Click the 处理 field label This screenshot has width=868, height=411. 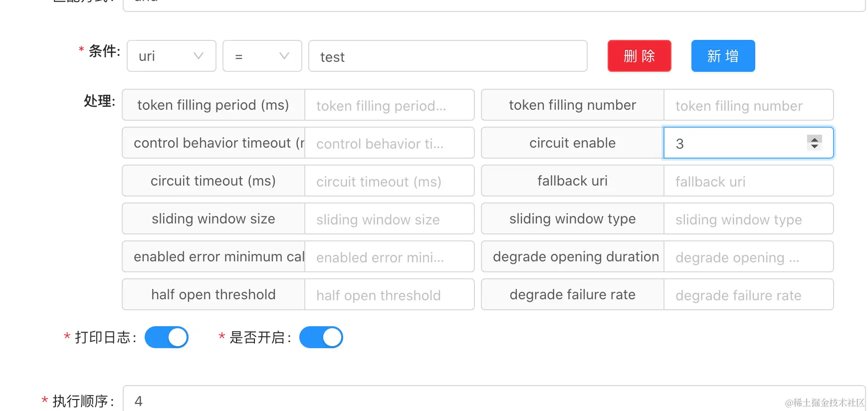pos(99,101)
